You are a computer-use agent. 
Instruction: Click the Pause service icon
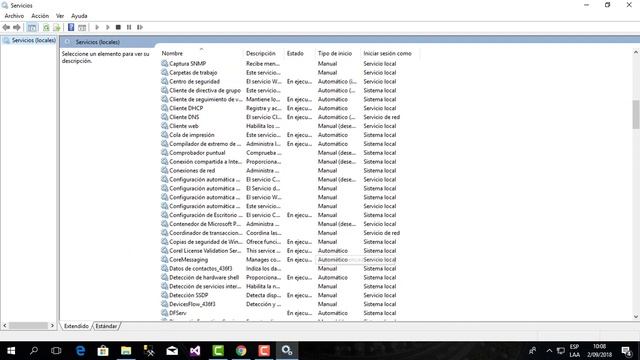tap(129, 27)
